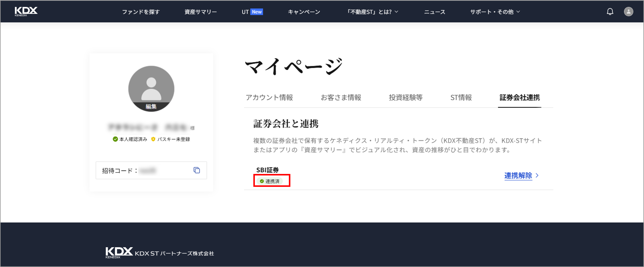Viewport: 644px width, 267px height.
Task: Go to 資産サマリー page
Action: pyautogui.click(x=200, y=12)
